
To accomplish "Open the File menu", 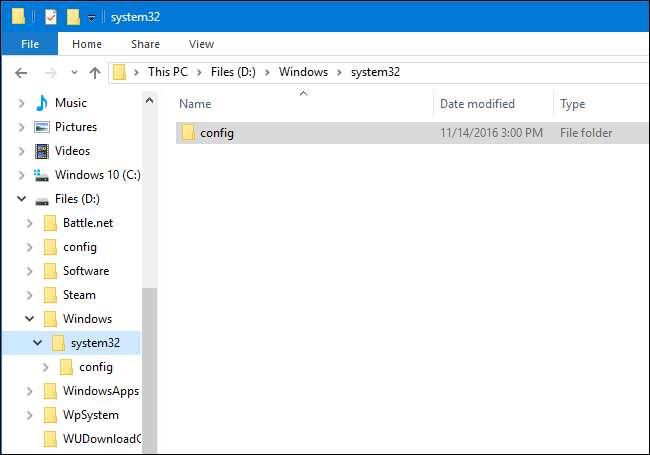I will (29, 44).
